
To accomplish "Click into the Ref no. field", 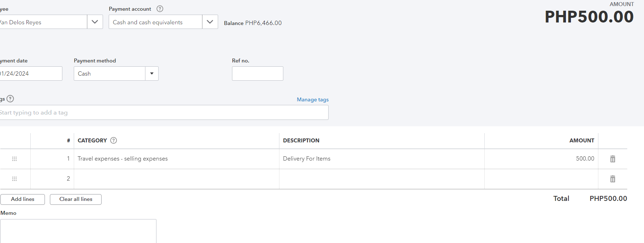I will click(257, 74).
